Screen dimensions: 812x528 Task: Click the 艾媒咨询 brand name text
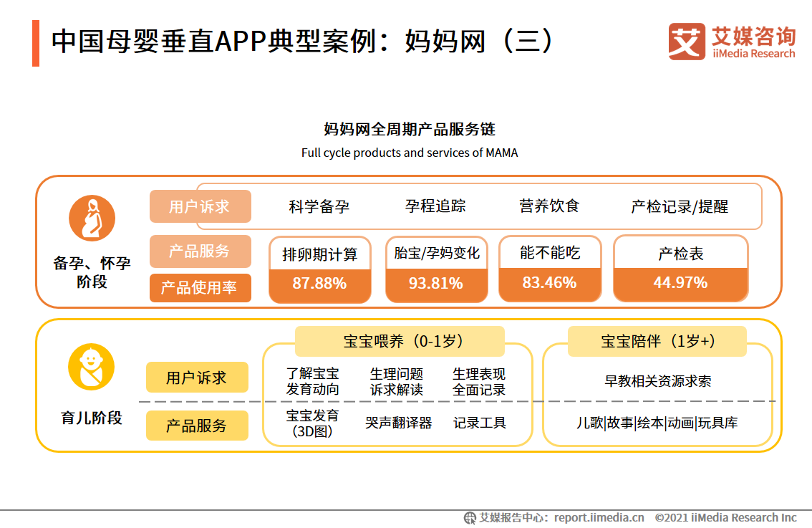(754, 36)
